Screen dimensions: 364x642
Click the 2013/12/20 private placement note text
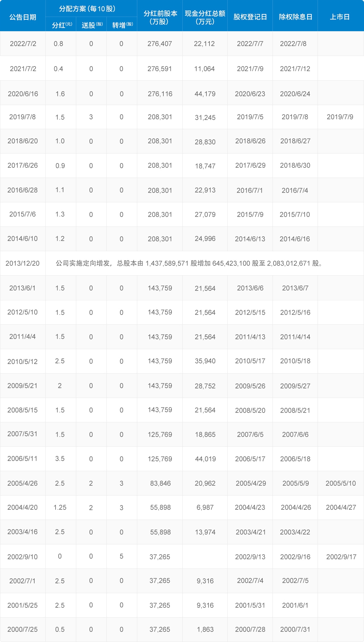189,263
